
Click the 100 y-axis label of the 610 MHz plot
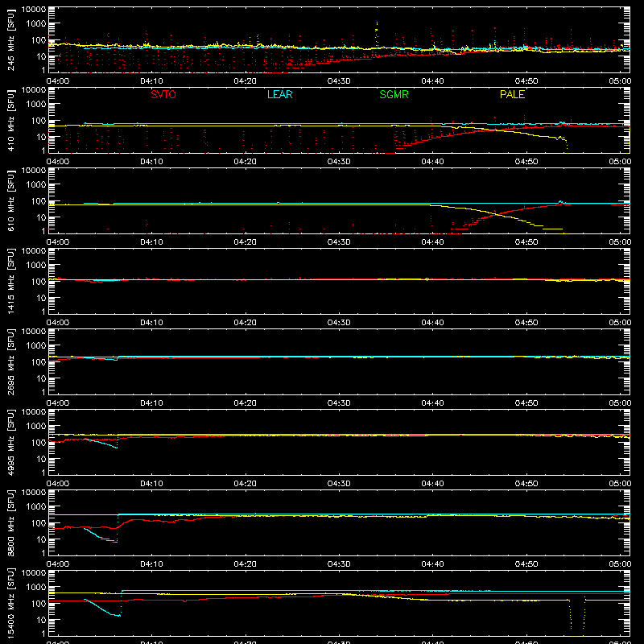point(39,200)
